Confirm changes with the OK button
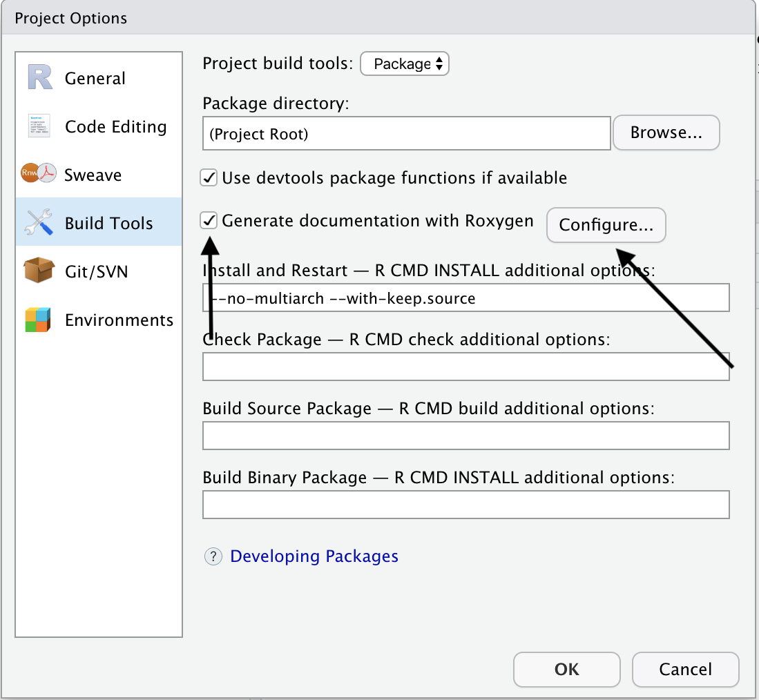 566,669
